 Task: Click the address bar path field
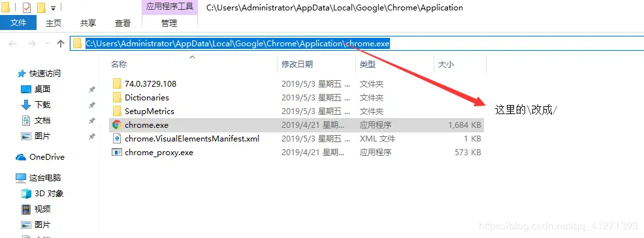click(x=357, y=44)
